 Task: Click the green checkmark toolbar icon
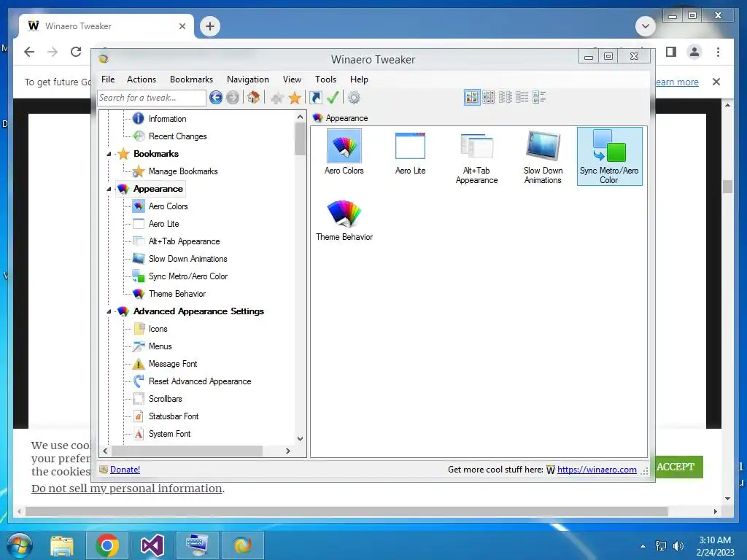pos(333,98)
